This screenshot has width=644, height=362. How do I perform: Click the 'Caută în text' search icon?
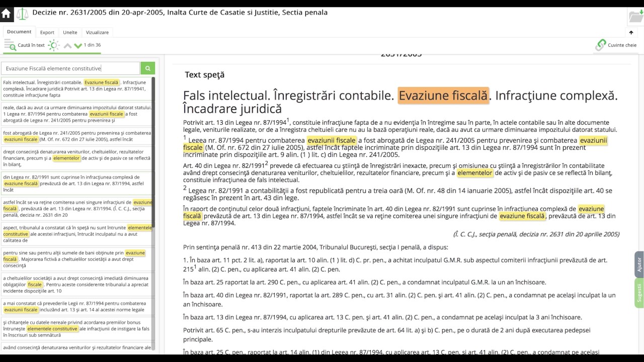10,46
